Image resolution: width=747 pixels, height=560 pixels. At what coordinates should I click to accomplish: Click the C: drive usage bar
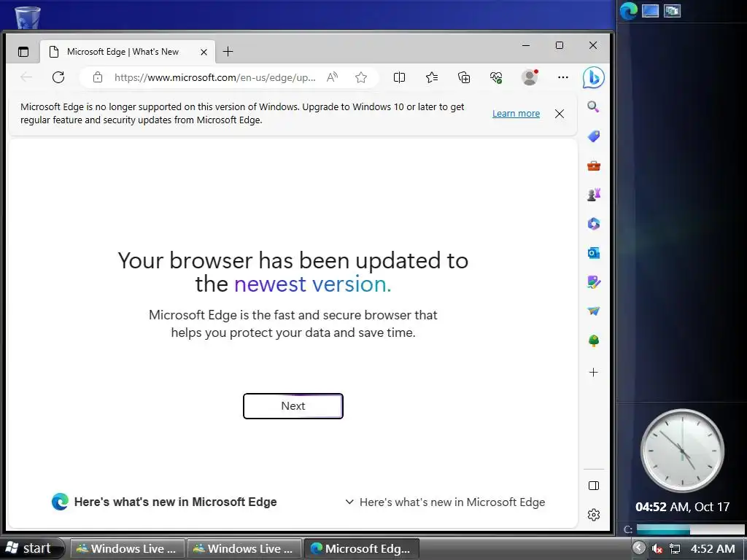point(690,529)
